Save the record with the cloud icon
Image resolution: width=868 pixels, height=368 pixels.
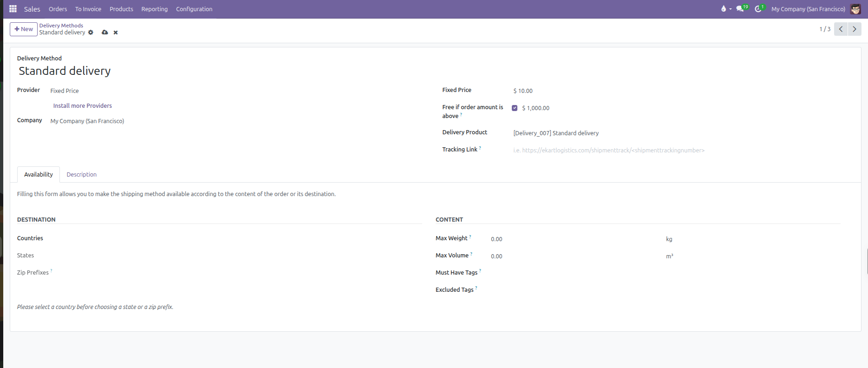105,33
